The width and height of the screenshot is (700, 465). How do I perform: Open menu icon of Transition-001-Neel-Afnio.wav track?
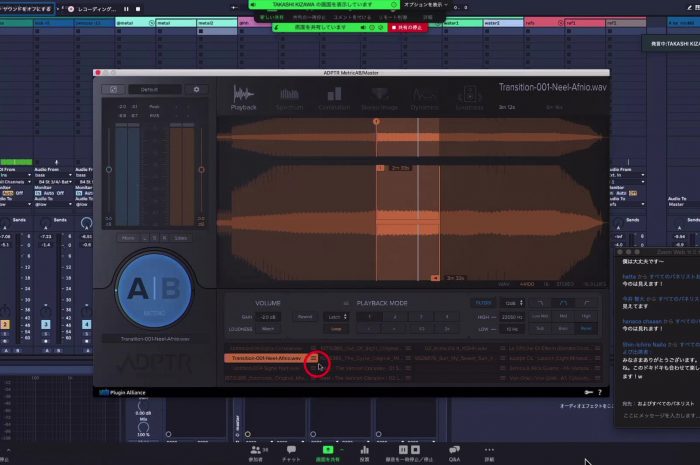pos(314,358)
